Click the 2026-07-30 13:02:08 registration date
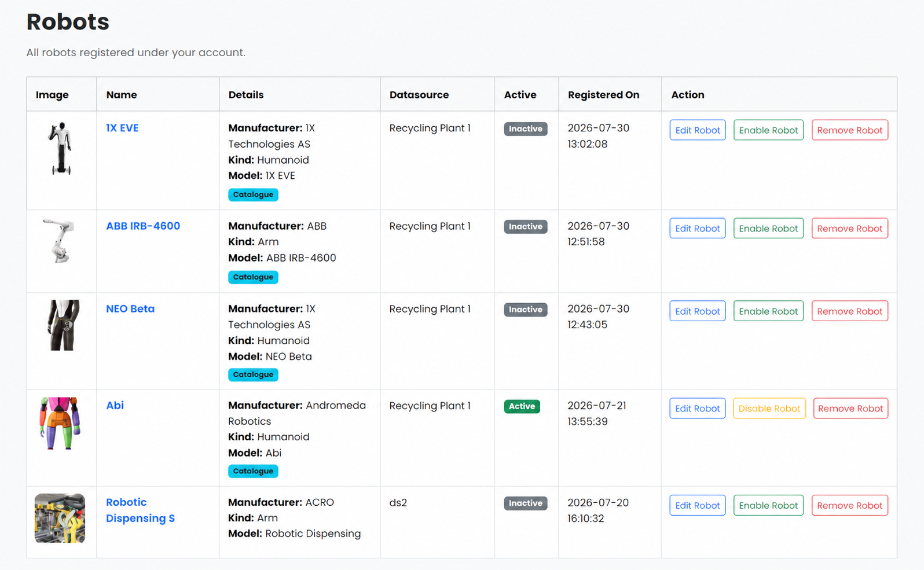 click(598, 136)
